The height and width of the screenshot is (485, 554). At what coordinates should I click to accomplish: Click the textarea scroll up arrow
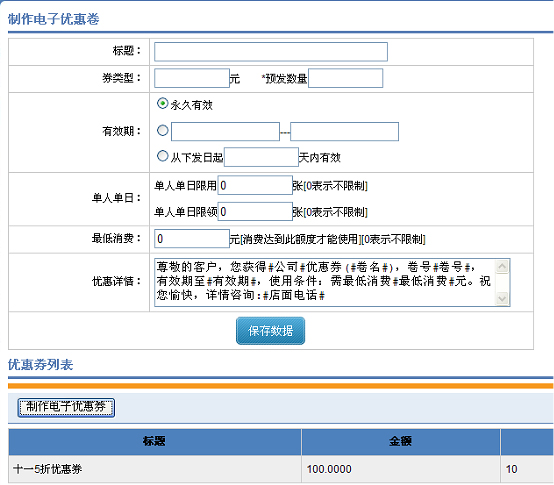click(502, 266)
